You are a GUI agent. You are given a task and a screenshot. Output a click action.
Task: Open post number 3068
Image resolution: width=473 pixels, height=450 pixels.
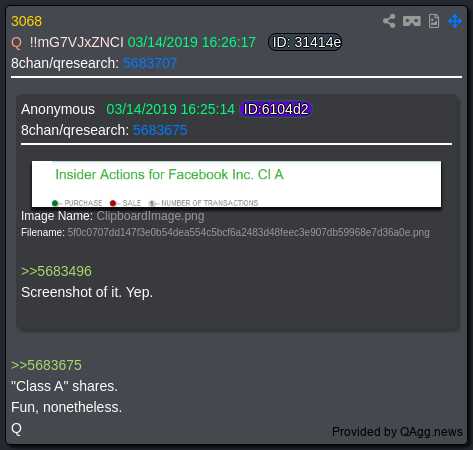tap(26, 21)
